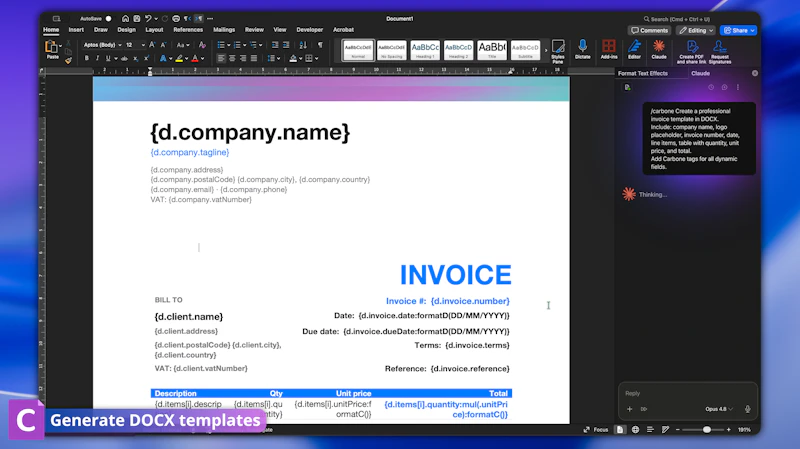This screenshot has height=449, width=800.
Task: Apply the Heading 1 style
Action: pos(425,50)
